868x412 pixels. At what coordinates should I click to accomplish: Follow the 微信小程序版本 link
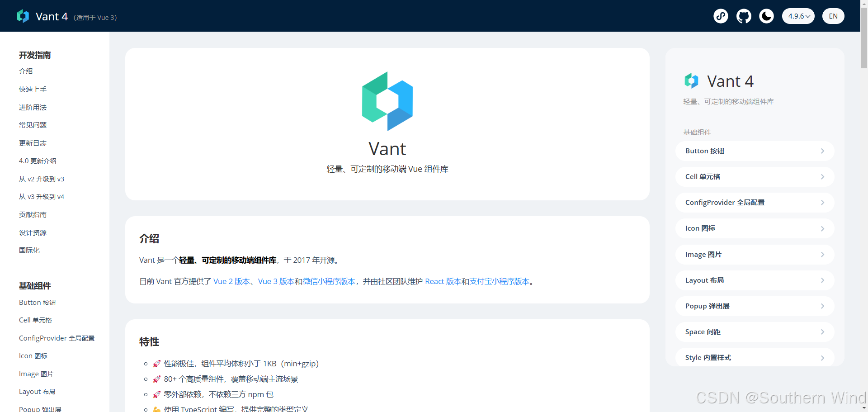329,282
